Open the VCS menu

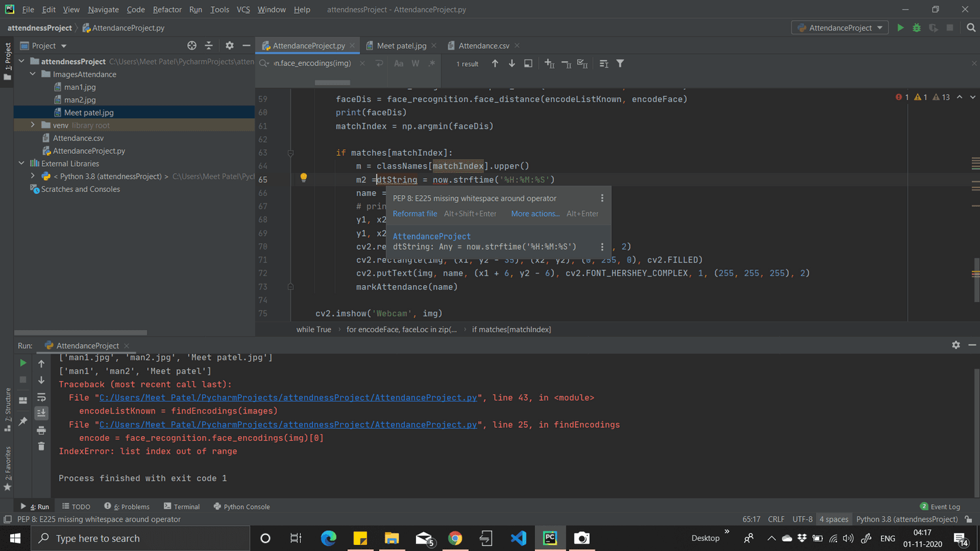pos(243,10)
